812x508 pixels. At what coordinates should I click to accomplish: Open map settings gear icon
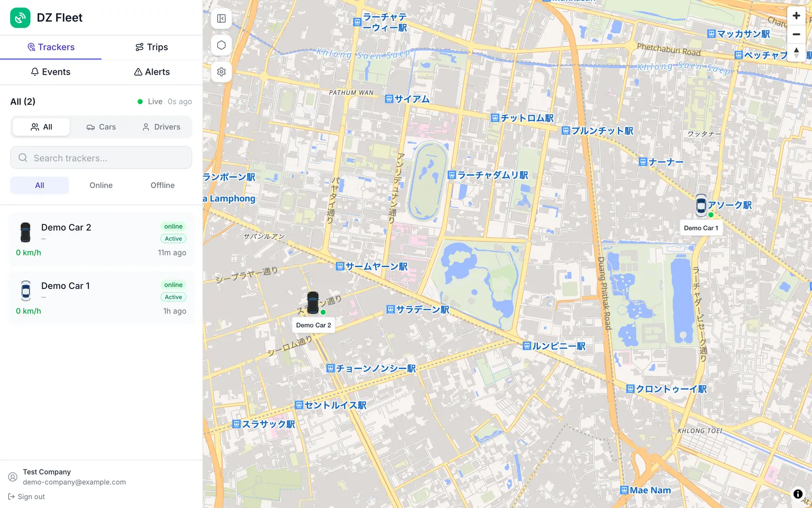221,72
